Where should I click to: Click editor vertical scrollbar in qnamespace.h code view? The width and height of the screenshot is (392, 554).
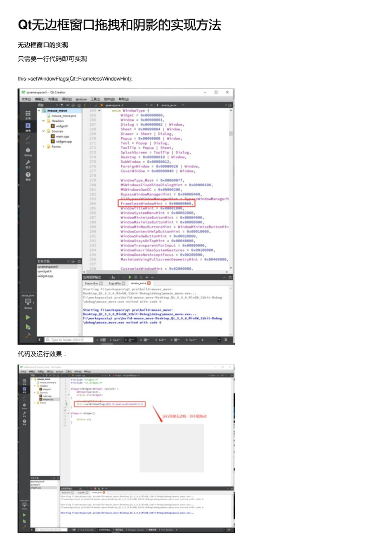[x=231, y=133]
